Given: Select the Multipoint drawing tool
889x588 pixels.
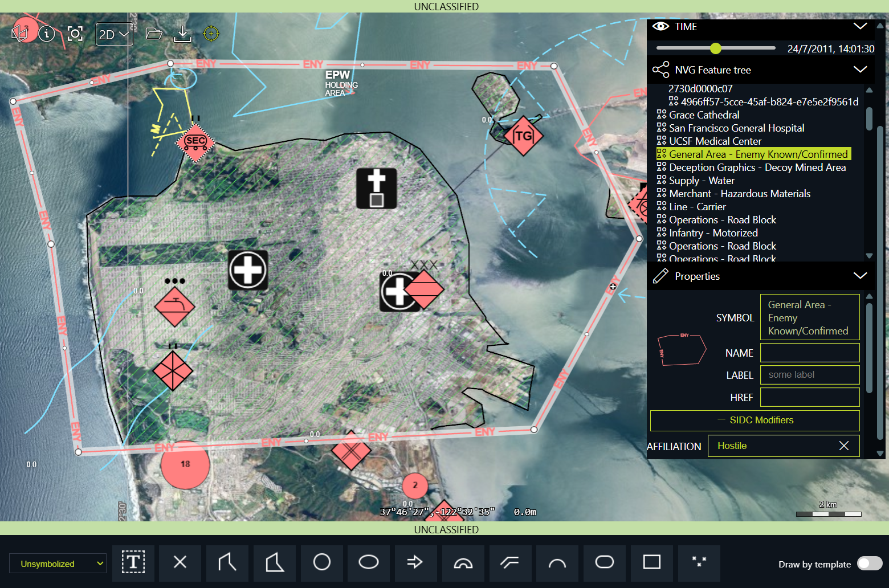Looking at the screenshot, I should pos(699,563).
